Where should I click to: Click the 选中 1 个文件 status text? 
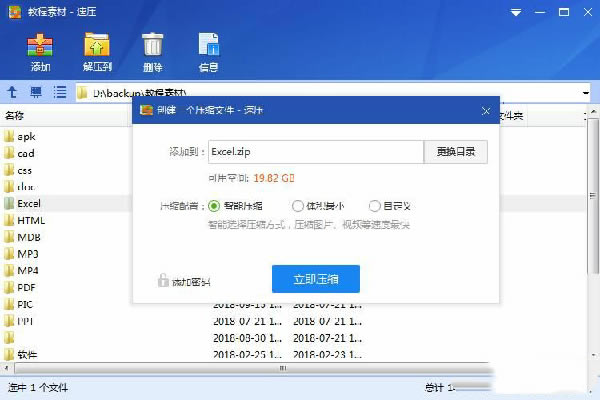click(x=38, y=388)
